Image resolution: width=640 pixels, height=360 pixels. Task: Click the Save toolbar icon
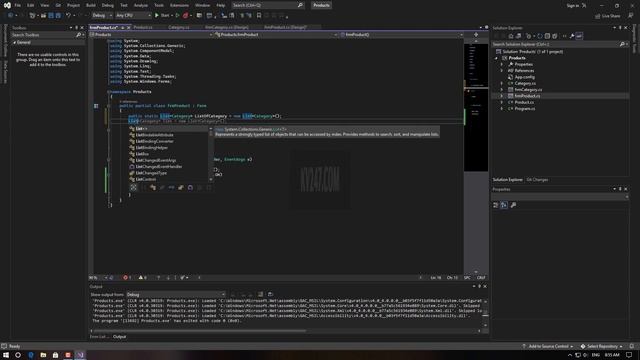pyautogui.click(x=51, y=16)
